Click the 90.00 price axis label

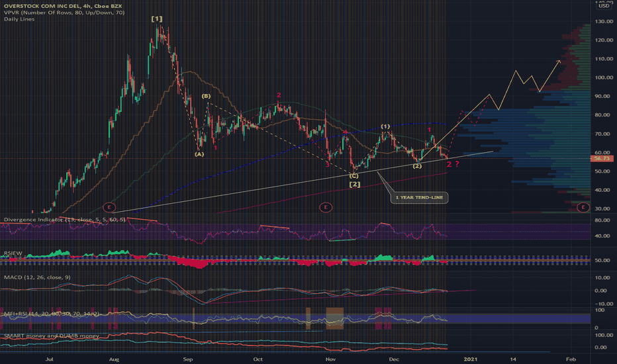click(604, 97)
